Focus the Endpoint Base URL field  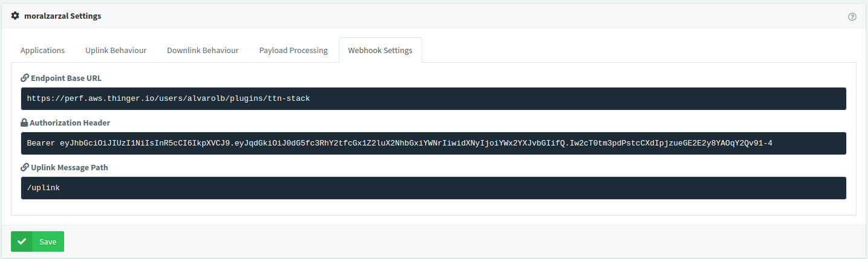[433, 98]
